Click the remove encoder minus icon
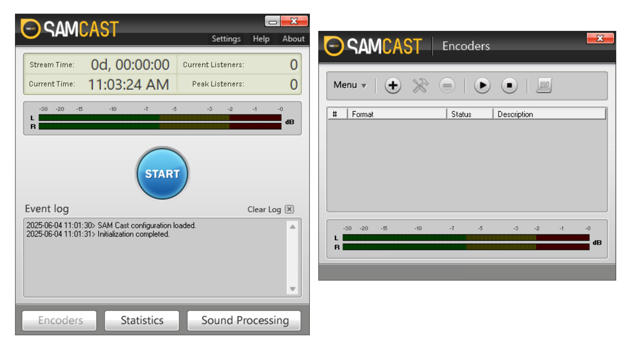 click(x=447, y=86)
